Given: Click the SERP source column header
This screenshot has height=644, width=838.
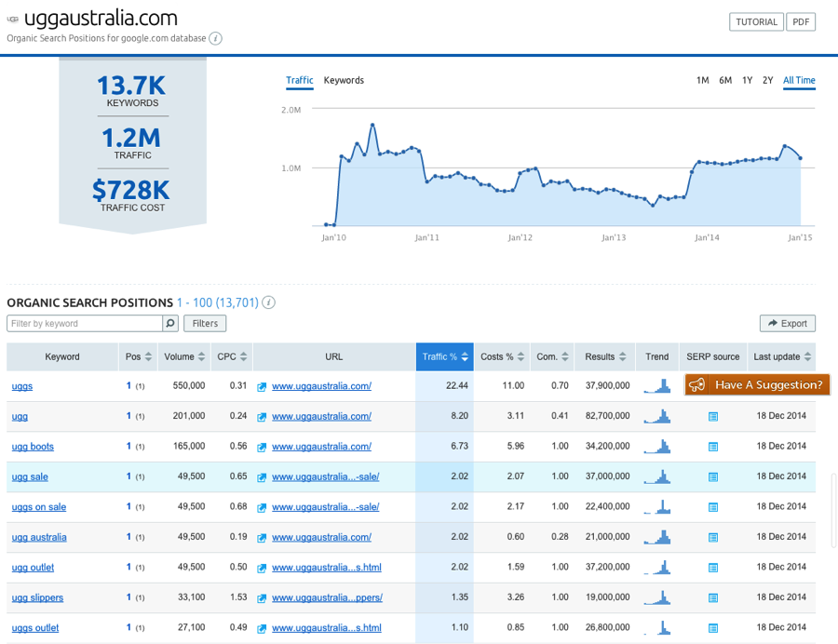Looking at the screenshot, I should (713, 356).
